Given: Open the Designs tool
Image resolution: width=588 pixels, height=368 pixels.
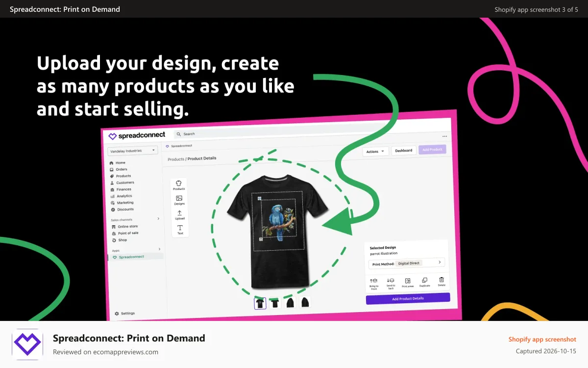Looking at the screenshot, I should point(179,200).
